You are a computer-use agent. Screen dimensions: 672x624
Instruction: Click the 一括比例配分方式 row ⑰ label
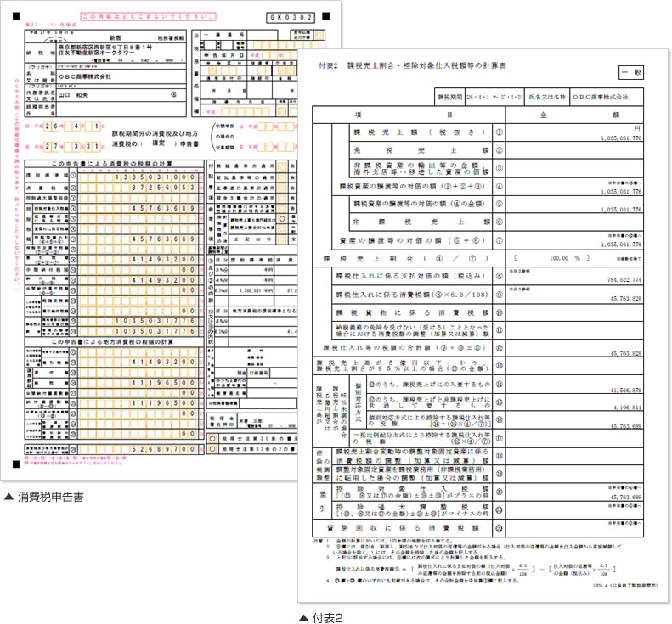pos(421,438)
